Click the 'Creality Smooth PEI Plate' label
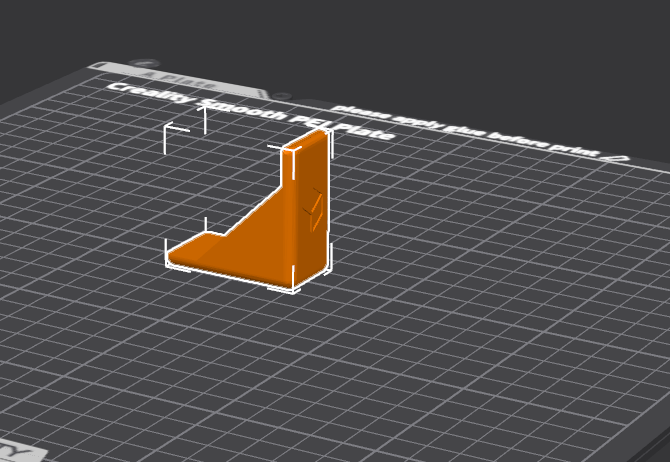 [250, 112]
